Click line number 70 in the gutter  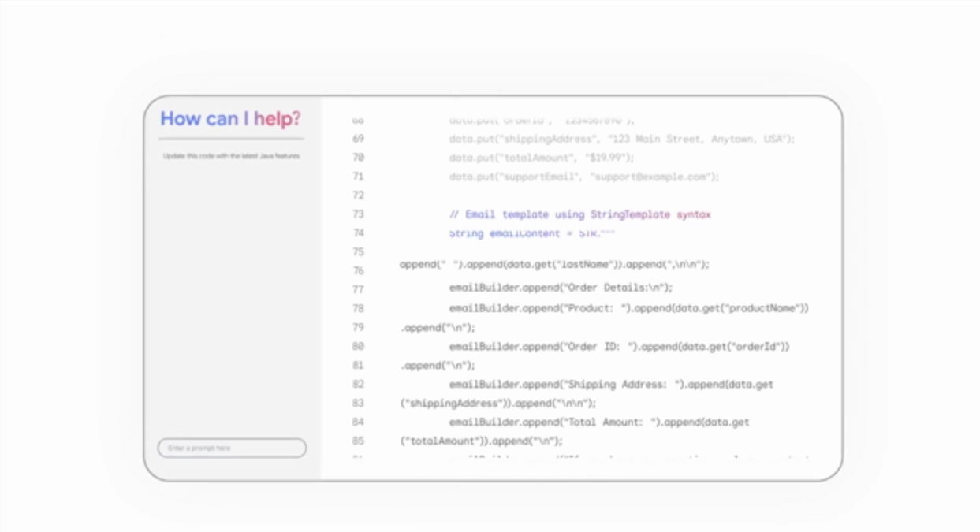358,158
